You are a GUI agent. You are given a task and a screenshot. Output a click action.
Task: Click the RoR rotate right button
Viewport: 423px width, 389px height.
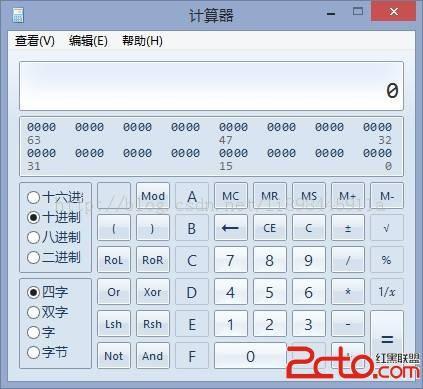tap(153, 260)
